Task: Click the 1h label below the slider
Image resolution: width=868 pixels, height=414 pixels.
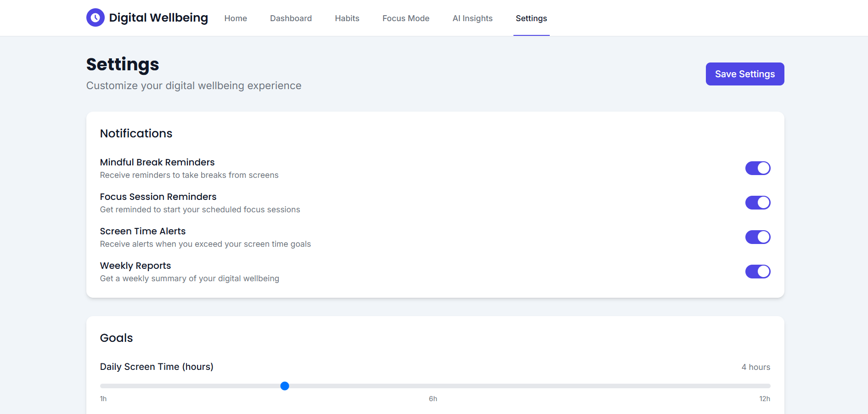Action: (103, 399)
